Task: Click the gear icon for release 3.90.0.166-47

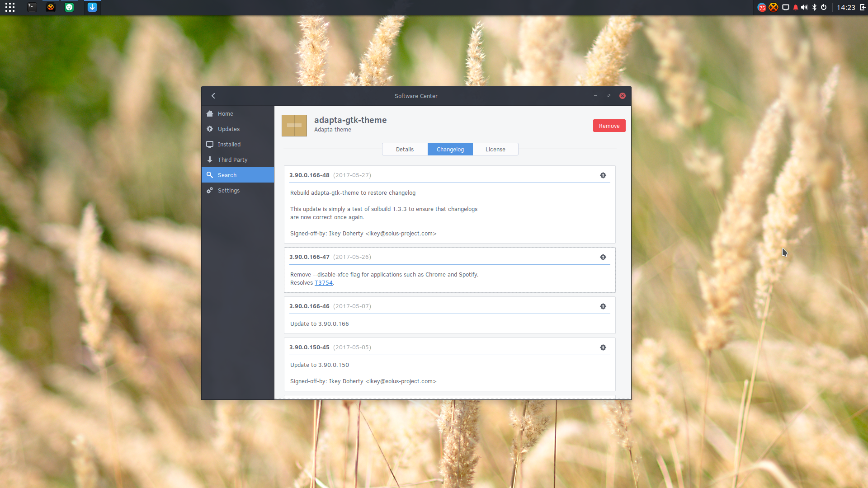Action: coord(603,257)
